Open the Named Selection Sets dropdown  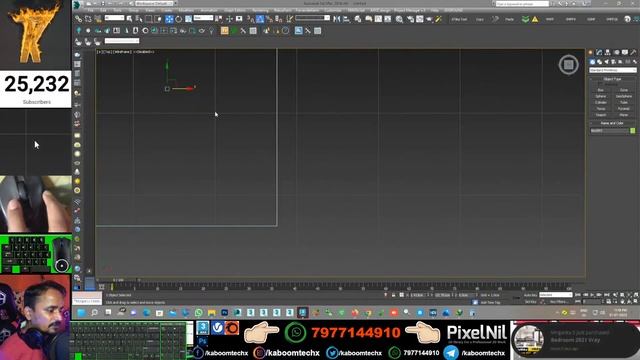(313, 18)
